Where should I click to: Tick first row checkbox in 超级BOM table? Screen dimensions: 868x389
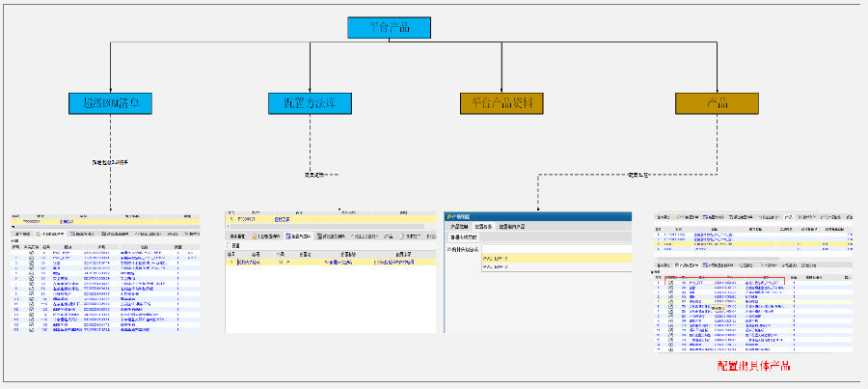coord(31,253)
